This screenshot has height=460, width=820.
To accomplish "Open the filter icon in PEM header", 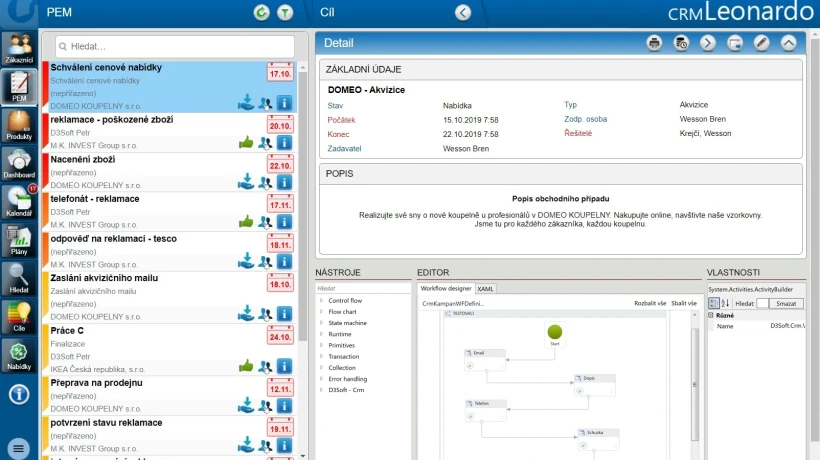I will tap(285, 13).
